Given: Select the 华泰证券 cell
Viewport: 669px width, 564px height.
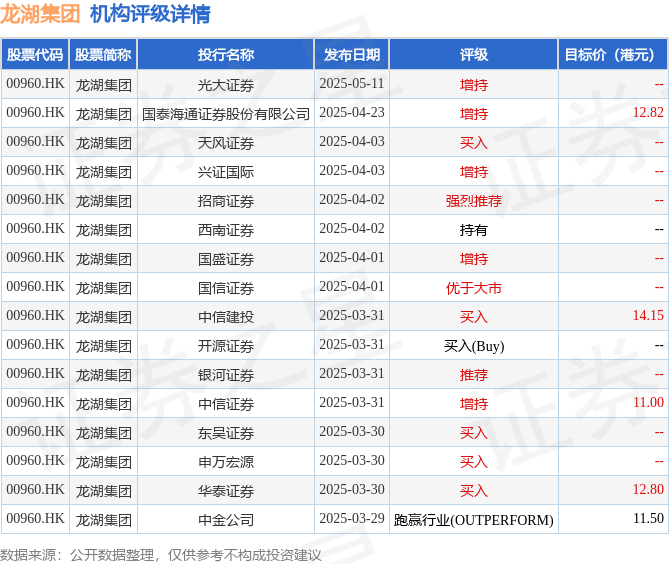Looking at the screenshot, I should click(226, 491).
